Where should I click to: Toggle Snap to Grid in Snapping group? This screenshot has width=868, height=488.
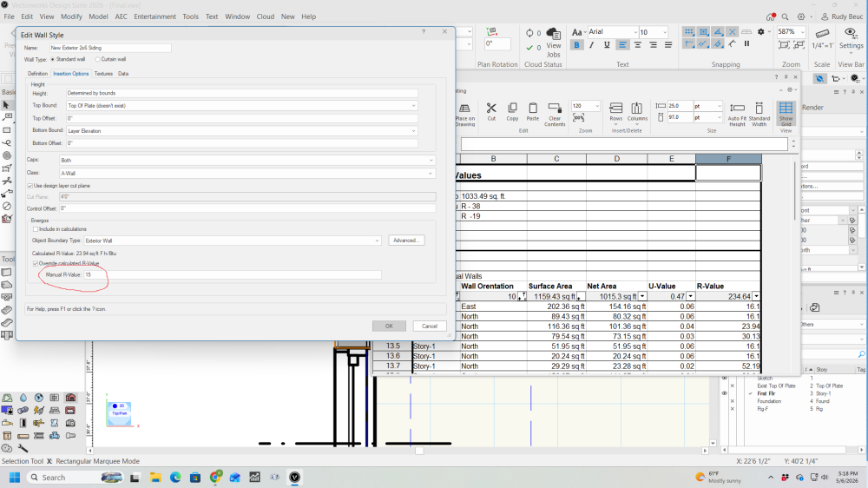click(688, 31)
